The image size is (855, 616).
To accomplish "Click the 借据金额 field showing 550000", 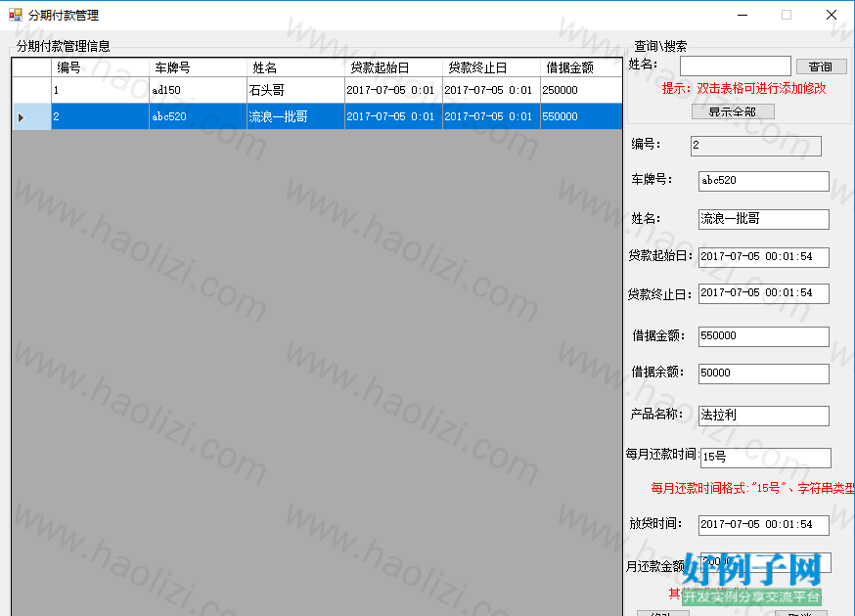I will pyautogui.click(x=763, y=336).
